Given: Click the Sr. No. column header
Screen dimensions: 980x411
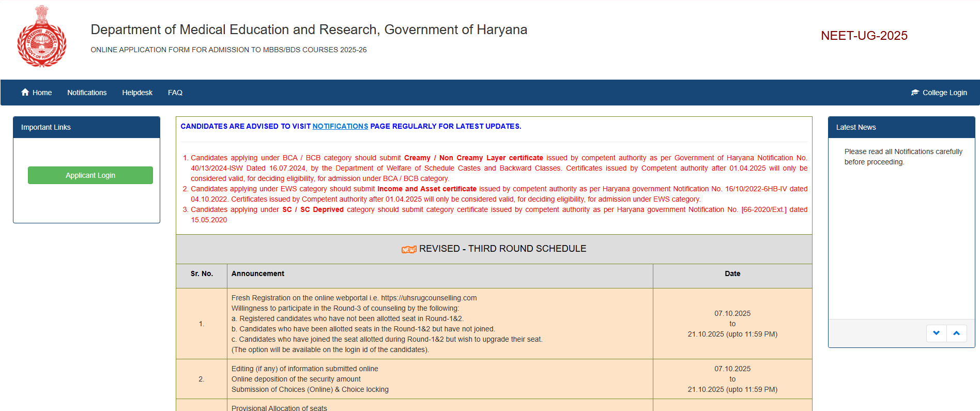Looking at the screenshot, I should (x=202, y=273).
